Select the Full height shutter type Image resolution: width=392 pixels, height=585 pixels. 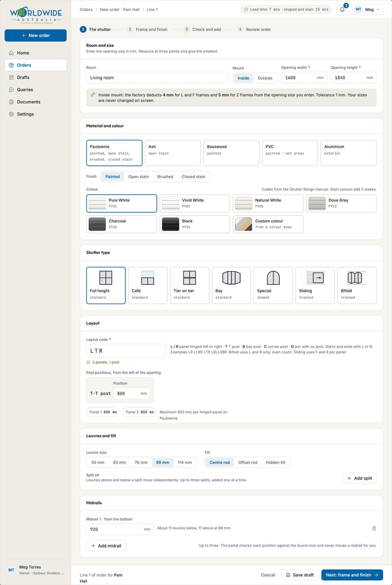pos(106,285)
